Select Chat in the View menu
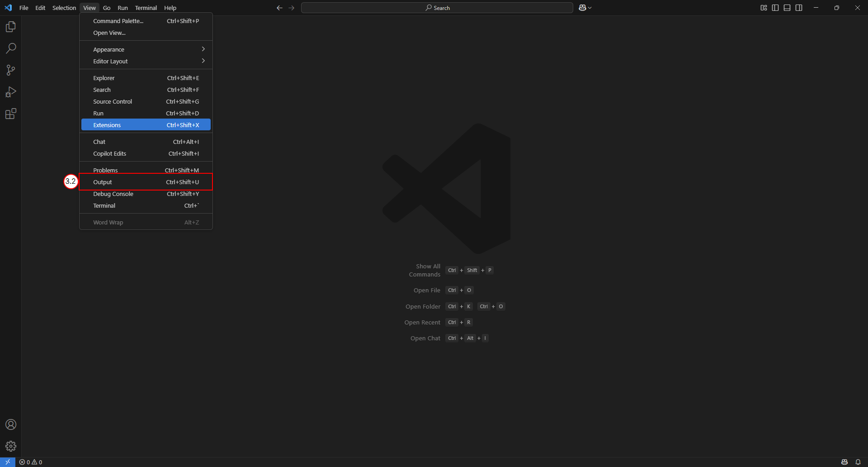This screenshot has width=868, height=467. coord(146,142)
